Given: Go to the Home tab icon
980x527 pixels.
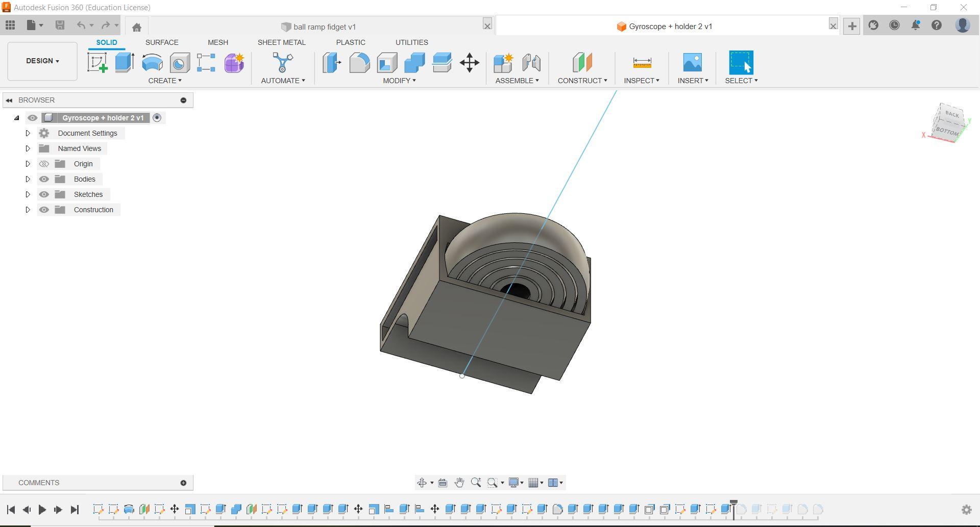Looking at the screenshot, I should [136, 27].
